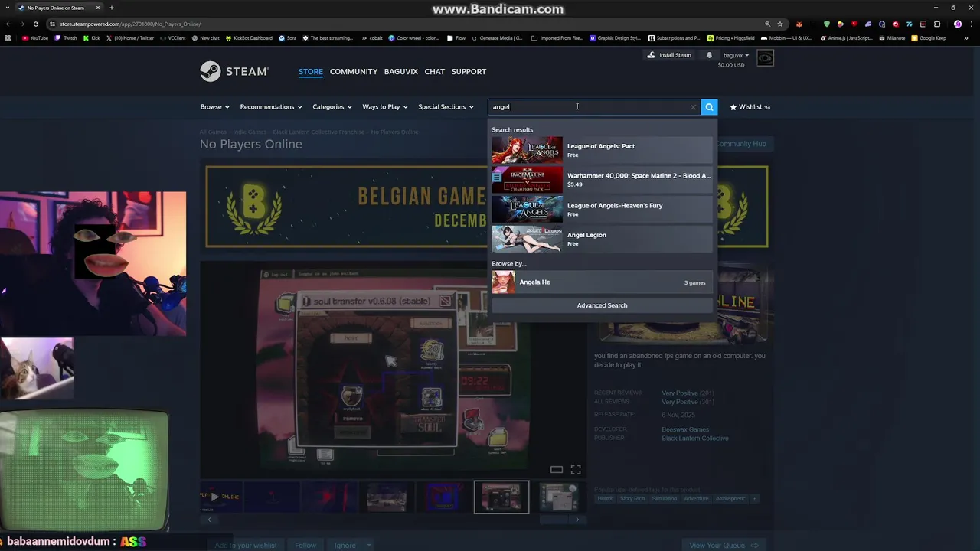
Task: Open the Twitch bookmark
Action: click(66, 38)
